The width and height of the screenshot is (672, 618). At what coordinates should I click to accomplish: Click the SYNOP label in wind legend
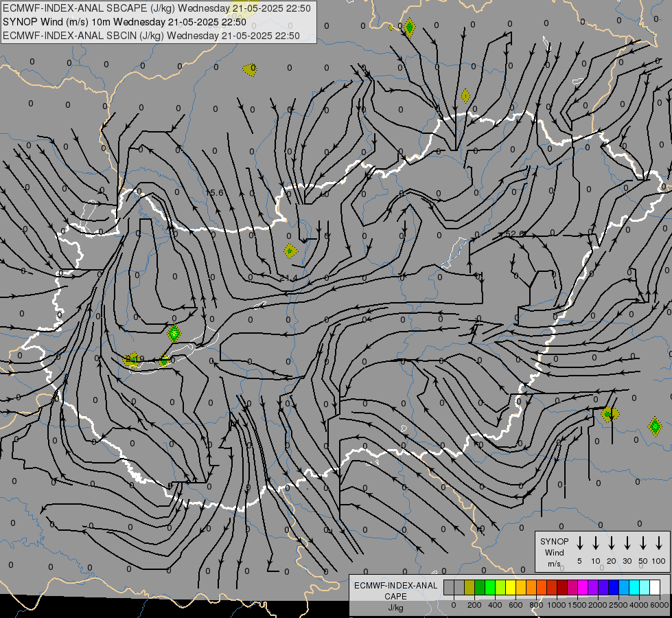pyautogui.click(x=554, y=541)
